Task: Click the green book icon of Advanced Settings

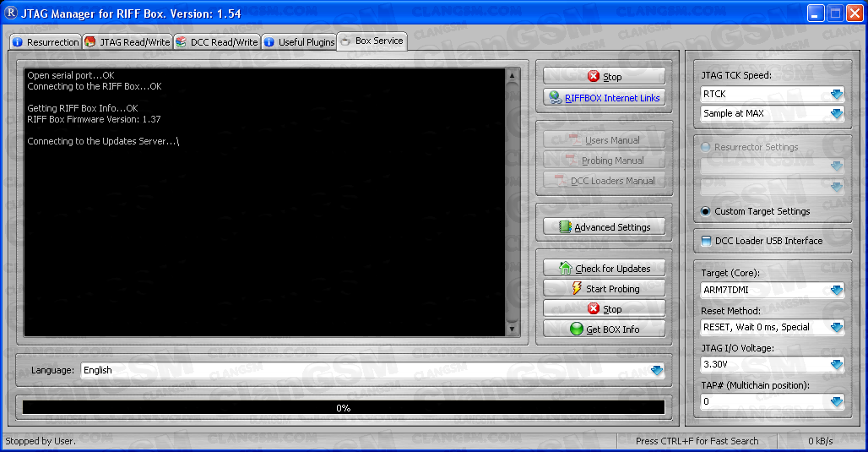Action: [x=565, y=226]
